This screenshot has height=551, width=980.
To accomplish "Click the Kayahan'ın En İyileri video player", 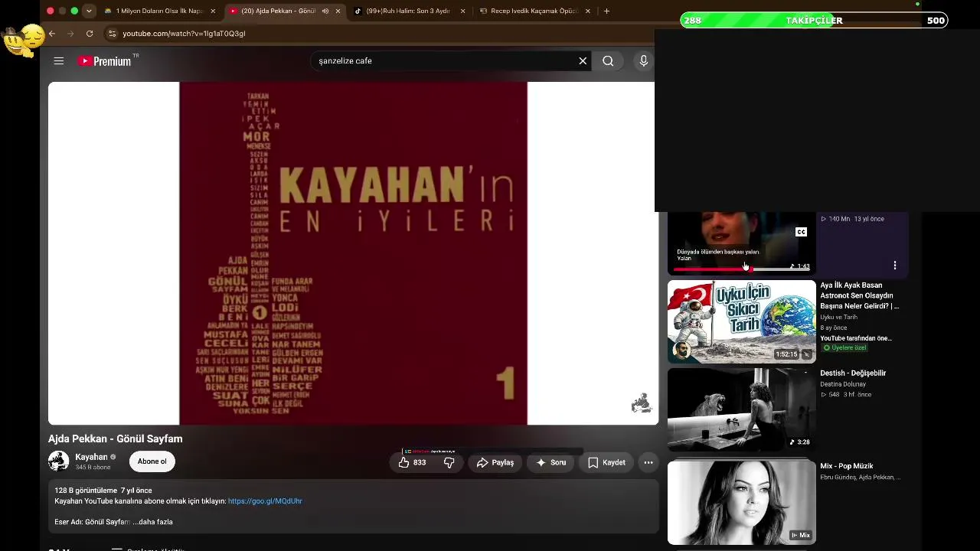I will click(353, 253).
